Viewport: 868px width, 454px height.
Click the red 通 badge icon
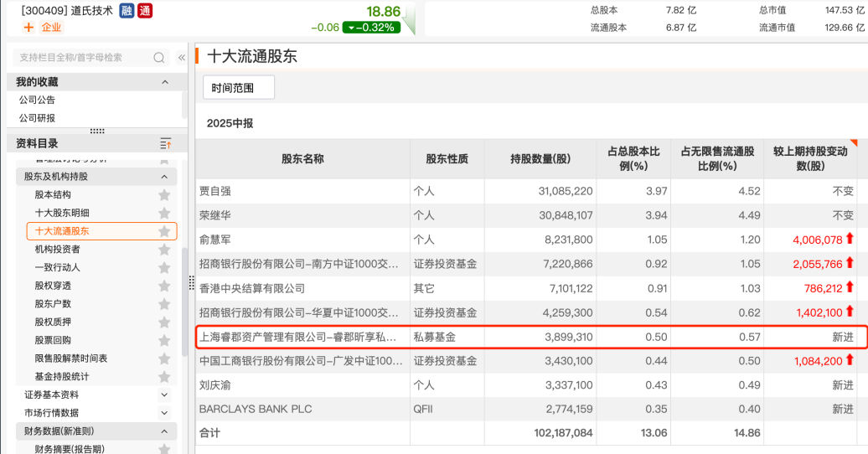[144, 11]
